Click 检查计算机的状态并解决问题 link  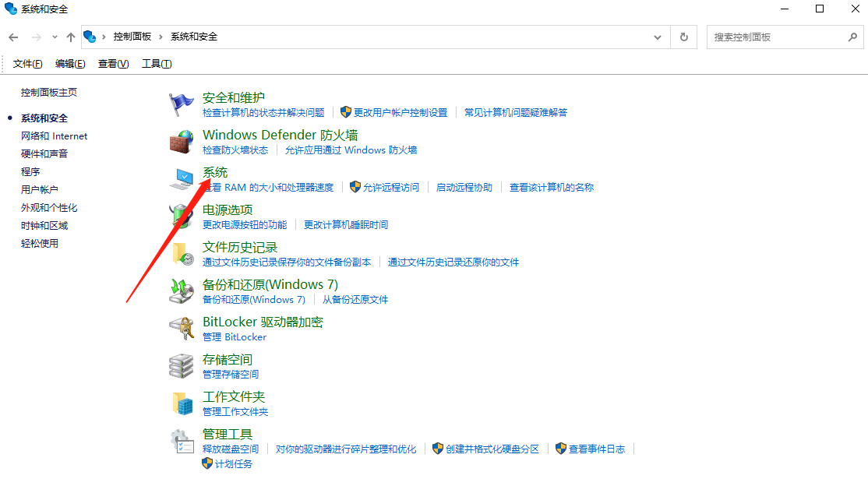(x=263, y=112)
